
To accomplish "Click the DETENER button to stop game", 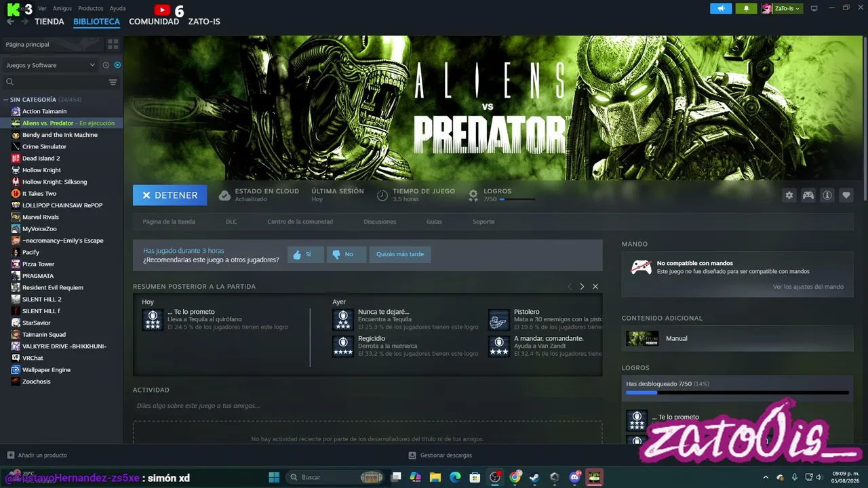I will [170, 195].
